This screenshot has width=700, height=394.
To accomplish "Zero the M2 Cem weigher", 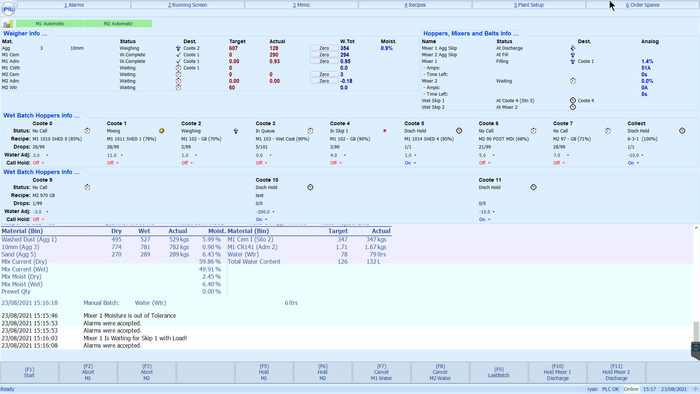I will coord(324,75).
